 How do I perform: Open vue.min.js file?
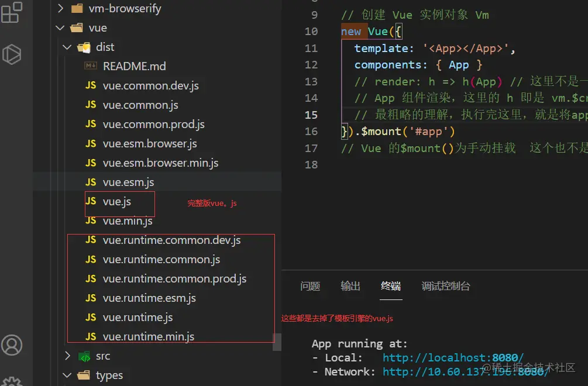click(128, 220)
